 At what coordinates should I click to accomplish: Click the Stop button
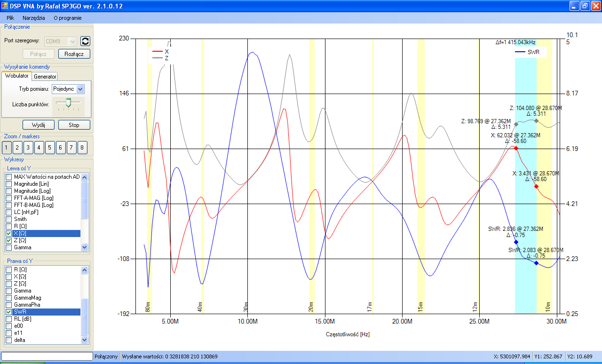(x=74, y=125)
